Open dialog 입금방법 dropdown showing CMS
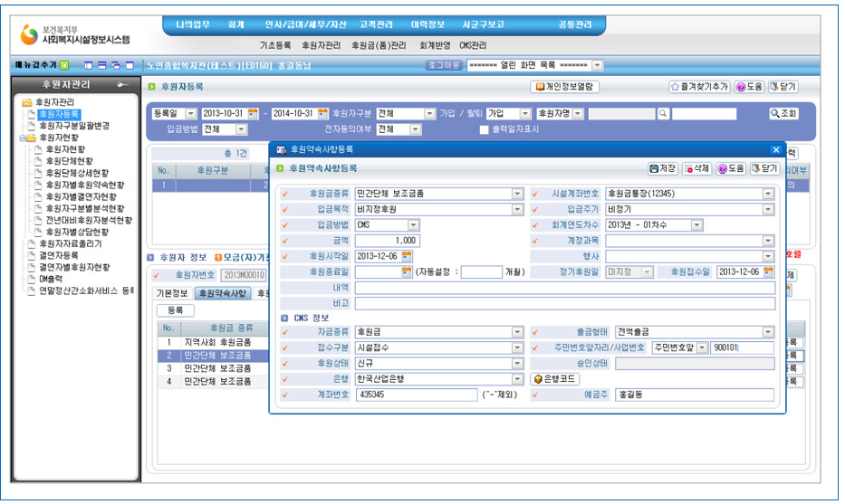This screenshot has height=504, width=845. tap(413, 225)
